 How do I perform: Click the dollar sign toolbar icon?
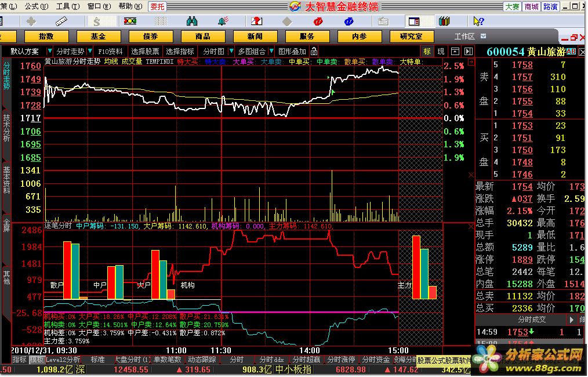97,21
